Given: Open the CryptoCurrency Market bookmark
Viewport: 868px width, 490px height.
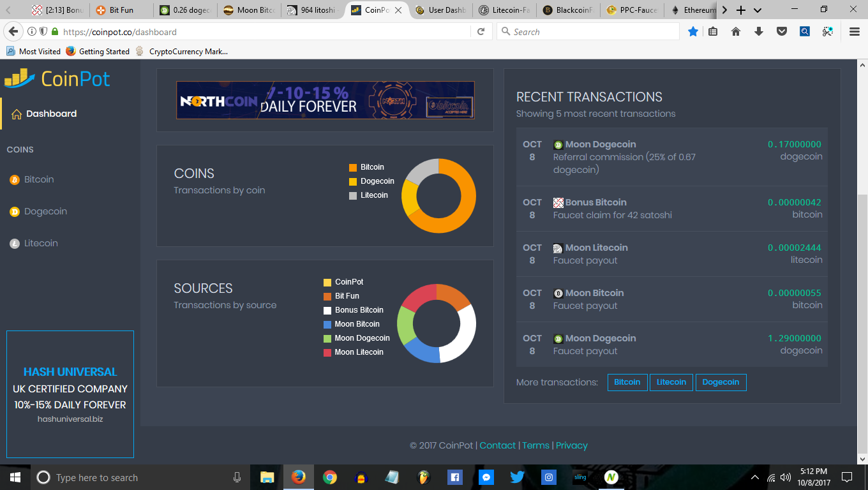Looking at the screenshot, I should (x=181, y=51).
